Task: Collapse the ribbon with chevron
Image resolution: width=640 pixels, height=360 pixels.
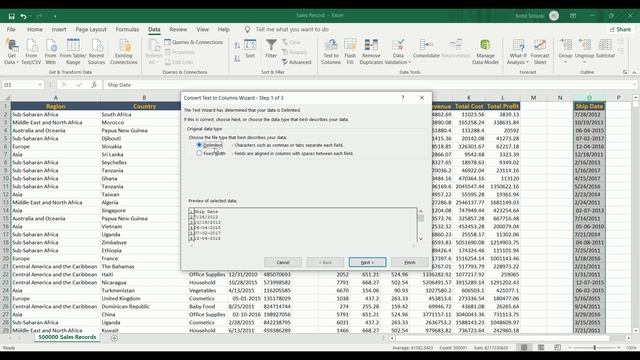Action: tap(634, 72)
